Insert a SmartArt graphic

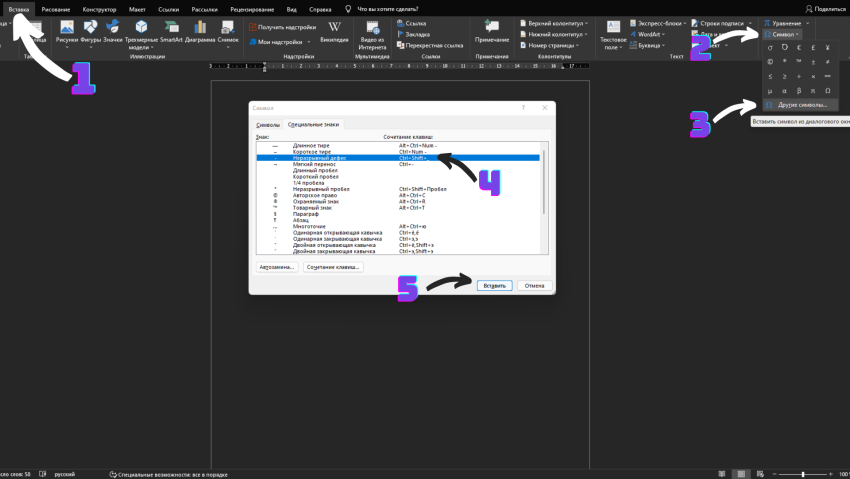point(171,33)
